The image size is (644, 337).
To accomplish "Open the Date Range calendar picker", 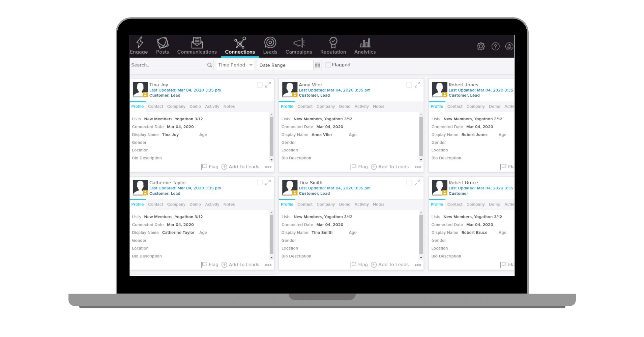I will pos(317,65).
